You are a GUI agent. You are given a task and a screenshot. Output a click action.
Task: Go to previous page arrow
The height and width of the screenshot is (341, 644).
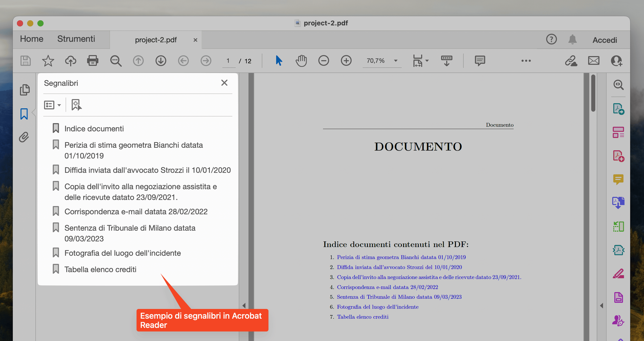(x=138, y=61)
